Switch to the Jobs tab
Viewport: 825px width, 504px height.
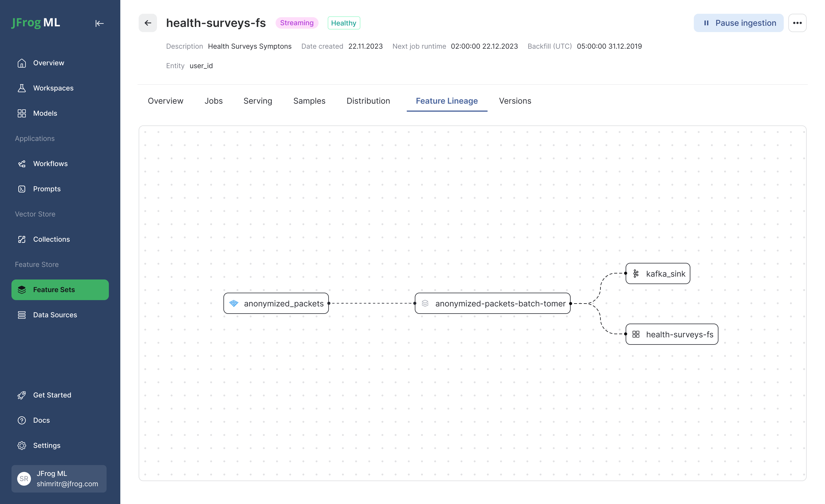pos(213,101)
